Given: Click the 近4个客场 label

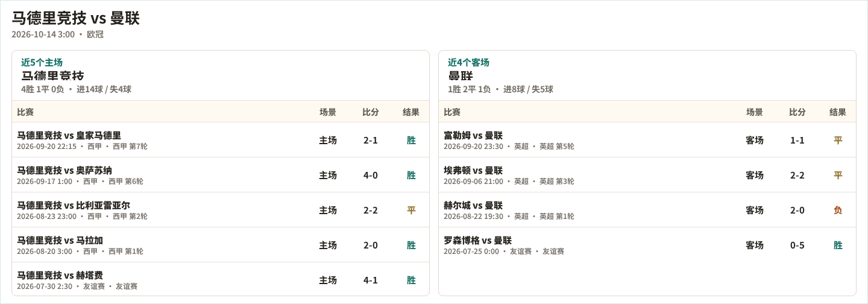Looking at the screenshot, I should coord(468,62).
